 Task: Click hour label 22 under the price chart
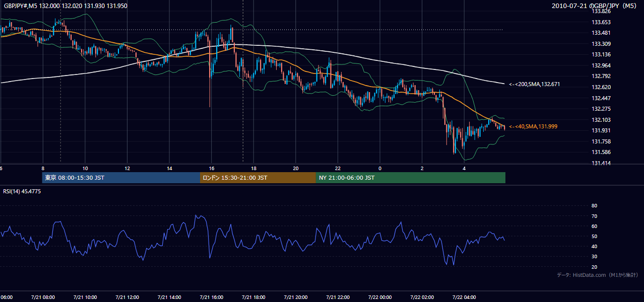(338, 168)
